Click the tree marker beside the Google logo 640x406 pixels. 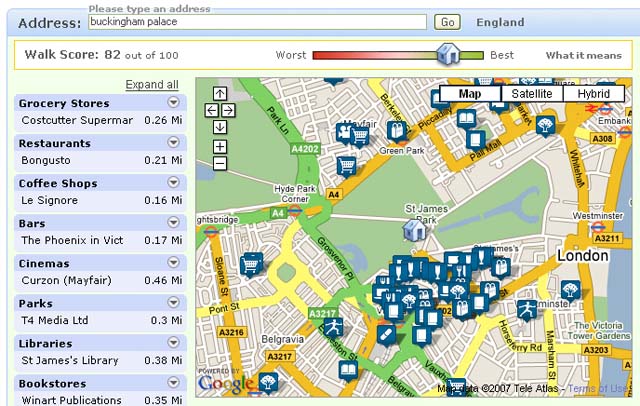pyautogui.click(x=268, y=382)
